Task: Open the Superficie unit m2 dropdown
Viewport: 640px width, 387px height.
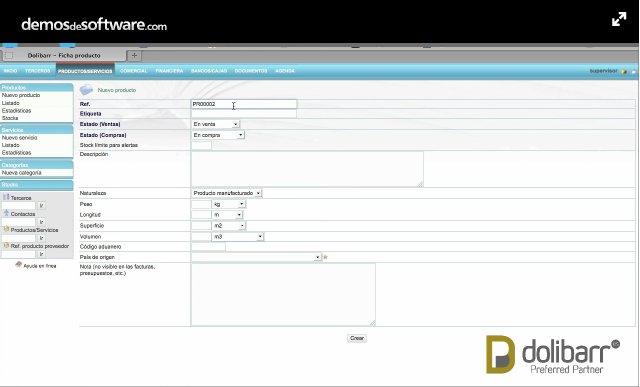Action: coord(229,226)
